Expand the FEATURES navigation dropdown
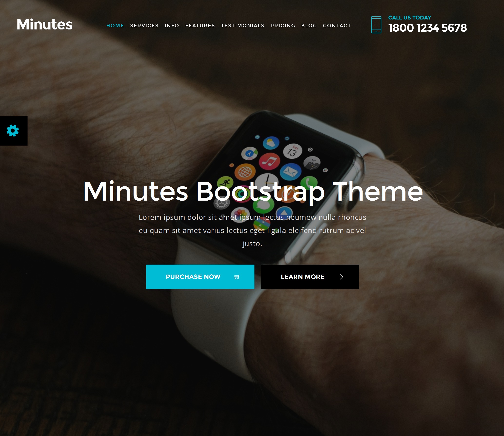The width and height of the screenshot is (504, 436). coord(200,25)
